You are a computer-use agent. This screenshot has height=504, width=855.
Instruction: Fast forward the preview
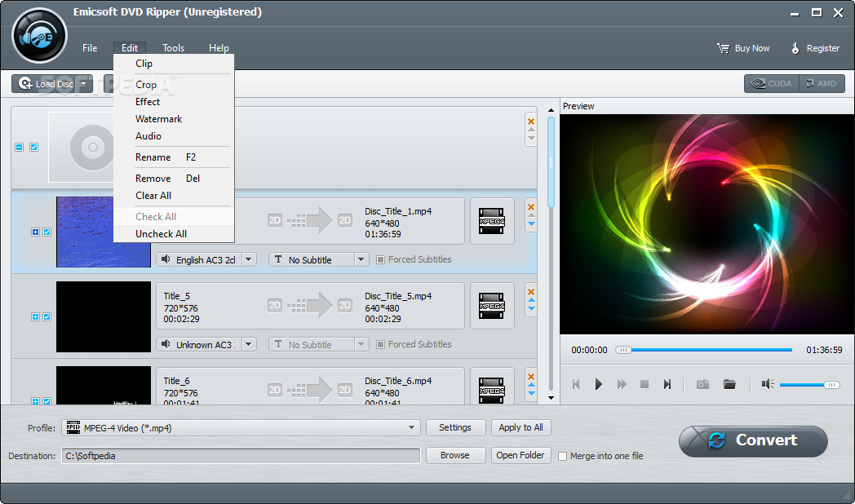(x=622, y=384)
